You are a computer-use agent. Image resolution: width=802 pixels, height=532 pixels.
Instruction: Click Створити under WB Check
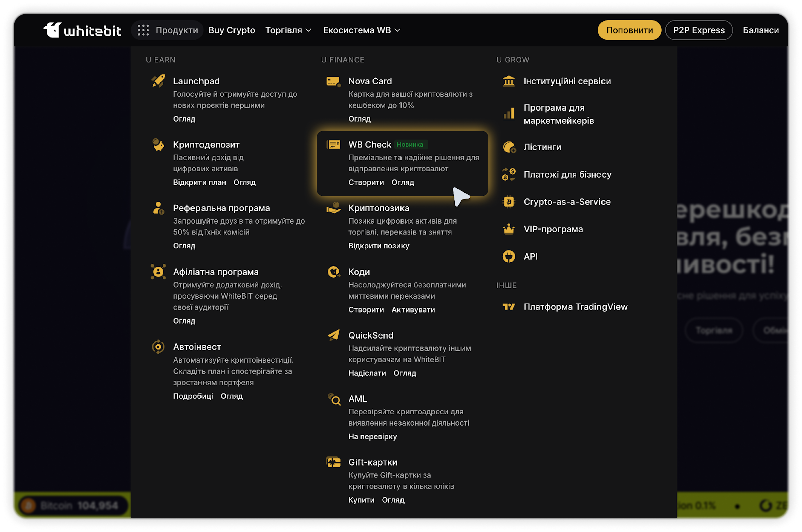(366, 183)
